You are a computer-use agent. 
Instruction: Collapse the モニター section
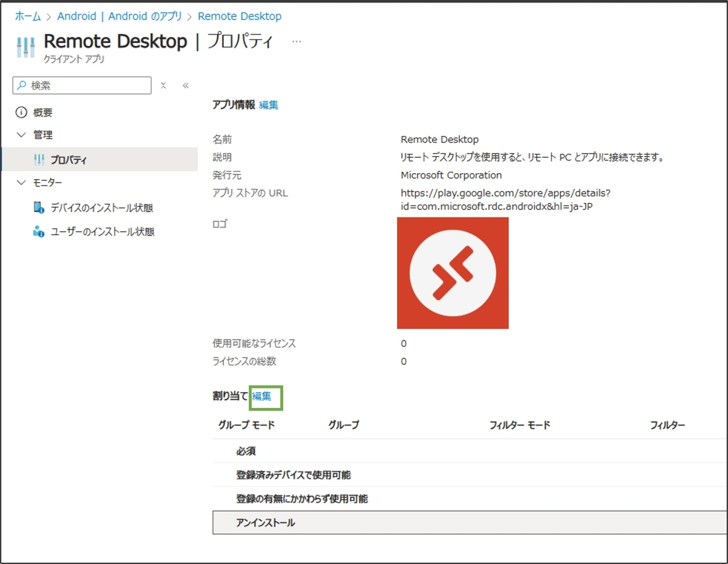tap(22, 183)
